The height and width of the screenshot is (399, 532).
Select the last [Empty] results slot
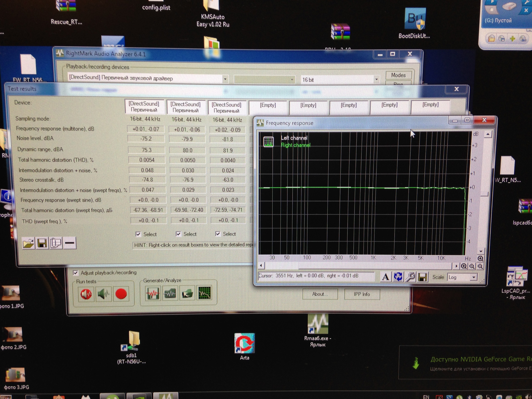[x=431, y=107]
